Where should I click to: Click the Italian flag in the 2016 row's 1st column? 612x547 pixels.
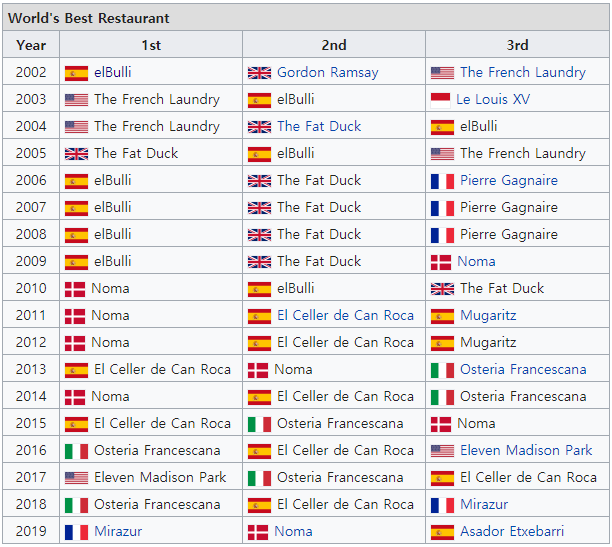[76, 451]
